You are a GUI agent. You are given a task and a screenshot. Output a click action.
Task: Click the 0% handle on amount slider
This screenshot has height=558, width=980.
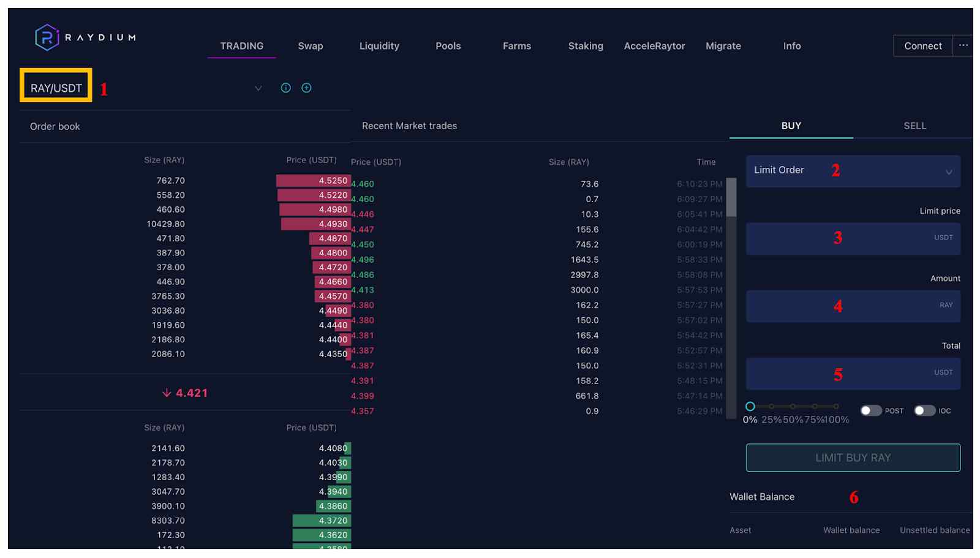point(750,406)
